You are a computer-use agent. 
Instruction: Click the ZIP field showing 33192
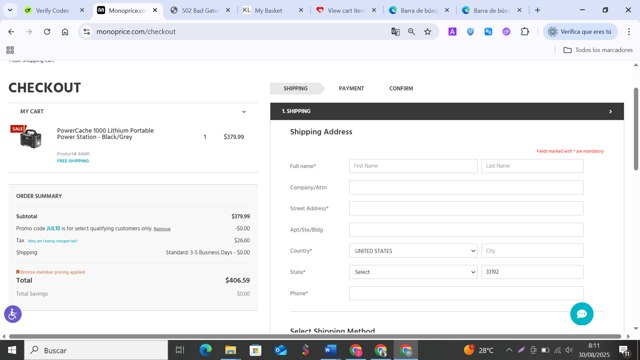(x=532, y=272)
